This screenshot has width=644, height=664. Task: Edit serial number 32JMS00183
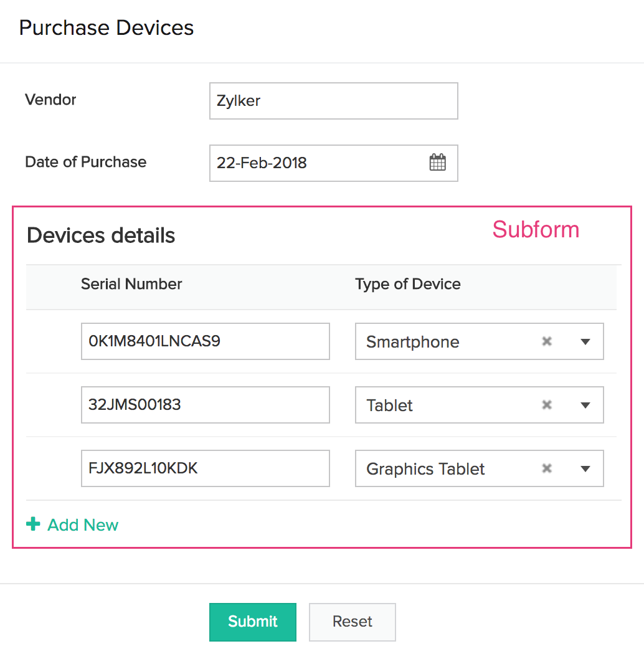[x=205, y=405]
